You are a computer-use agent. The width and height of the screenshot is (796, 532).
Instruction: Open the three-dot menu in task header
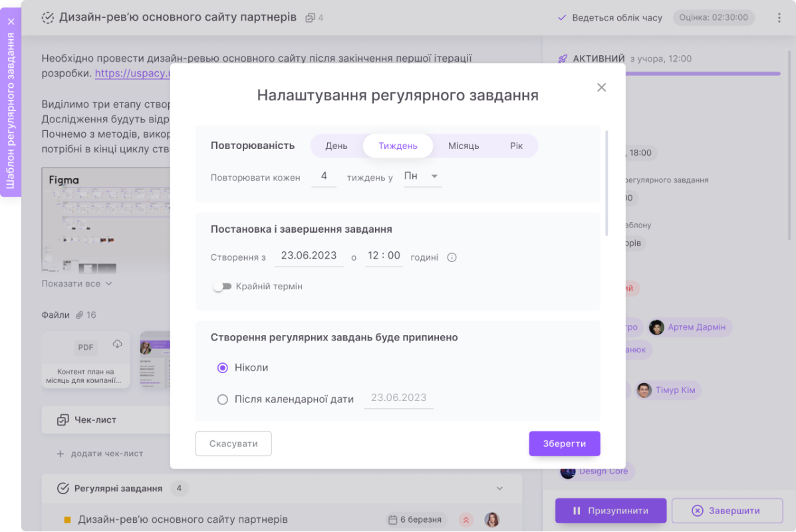(779, 18)
